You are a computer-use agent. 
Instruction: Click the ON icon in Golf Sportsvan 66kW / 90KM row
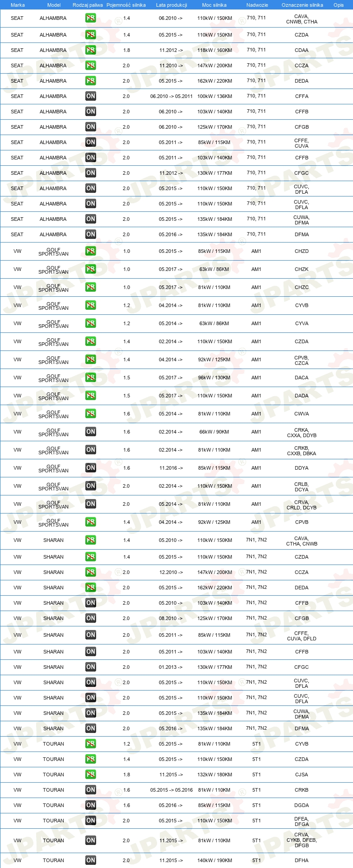click(x=91, y=432)
